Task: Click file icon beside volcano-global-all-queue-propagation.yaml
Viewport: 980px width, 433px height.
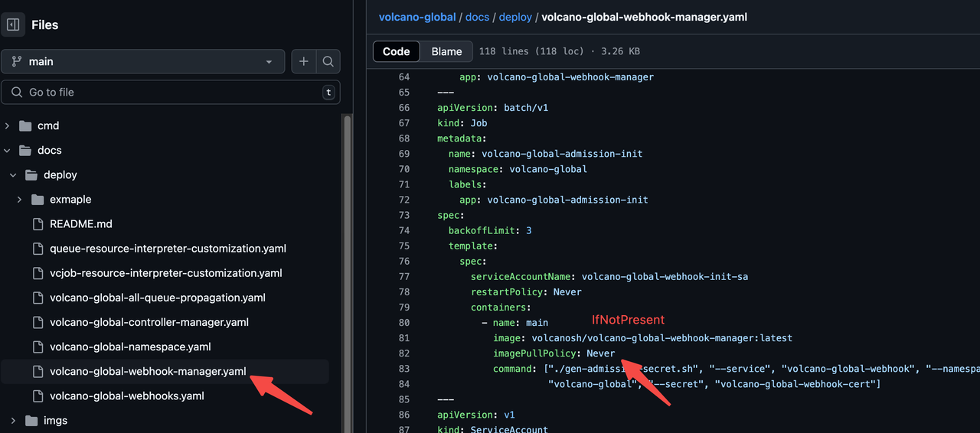Action: click(x=38, y=297)
